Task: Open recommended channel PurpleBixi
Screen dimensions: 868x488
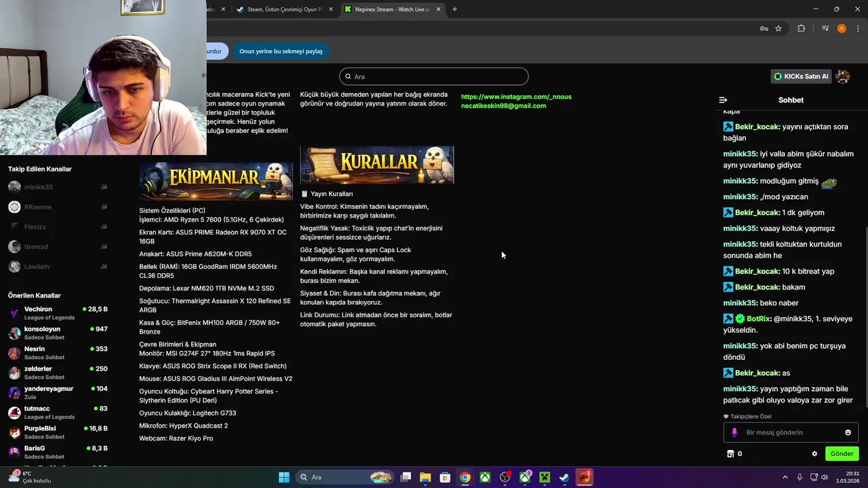Action: (x=58, y=432)
